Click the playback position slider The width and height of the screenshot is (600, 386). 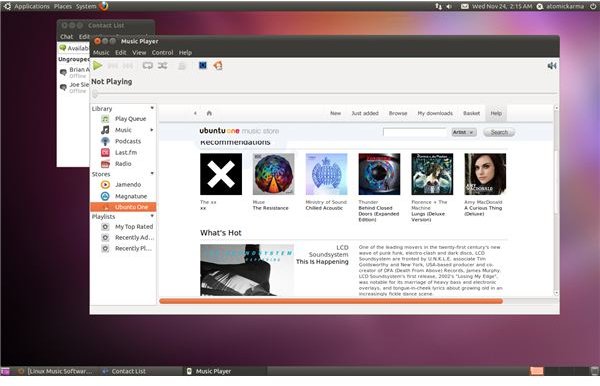click(x=324, y=94)
